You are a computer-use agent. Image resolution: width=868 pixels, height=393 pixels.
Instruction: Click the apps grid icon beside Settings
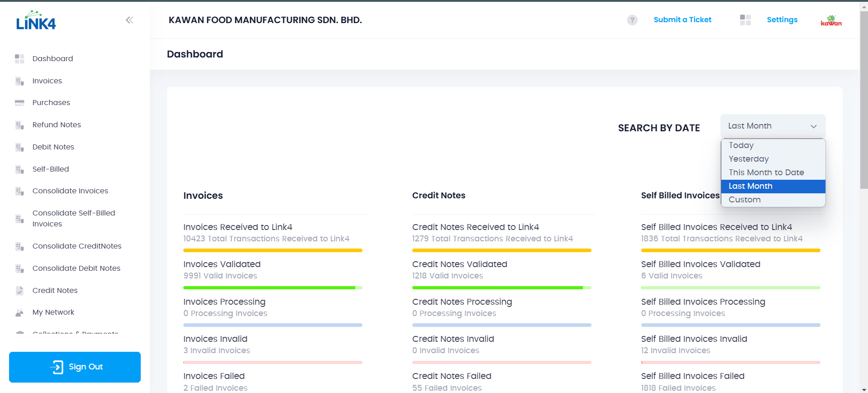tap(745, 20)
